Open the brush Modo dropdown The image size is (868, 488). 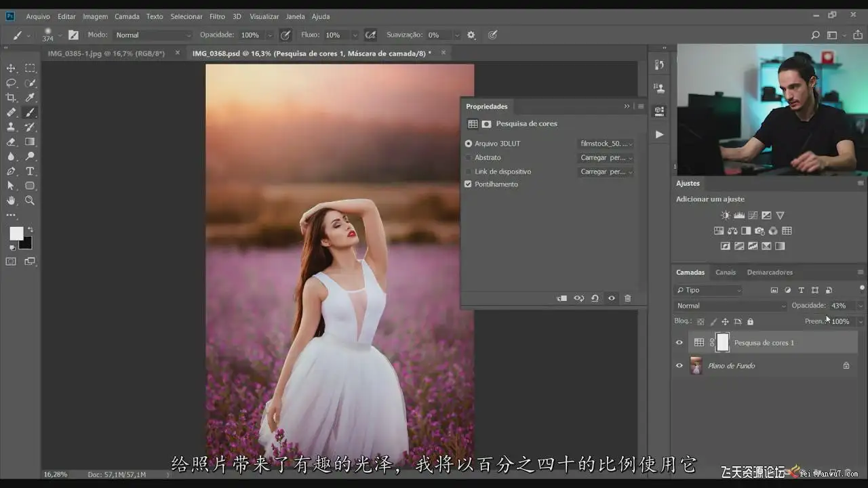pyautogui.click(x=153, y=35)
